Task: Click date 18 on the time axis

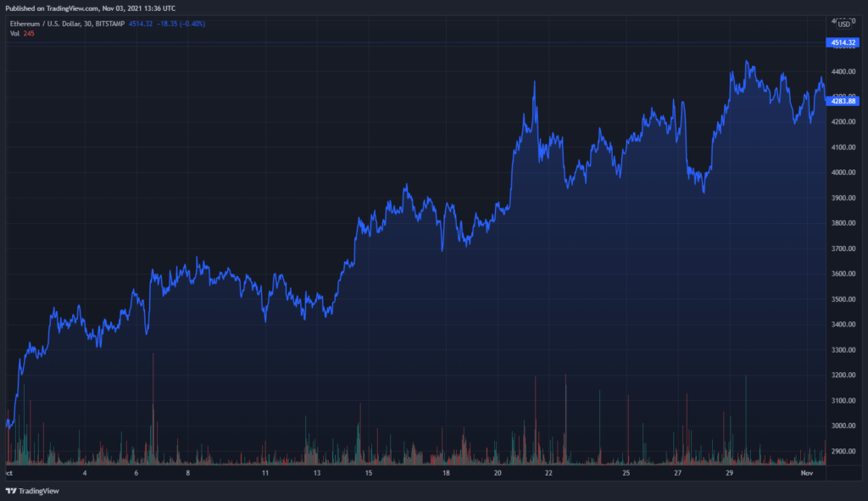Action: 446,473
